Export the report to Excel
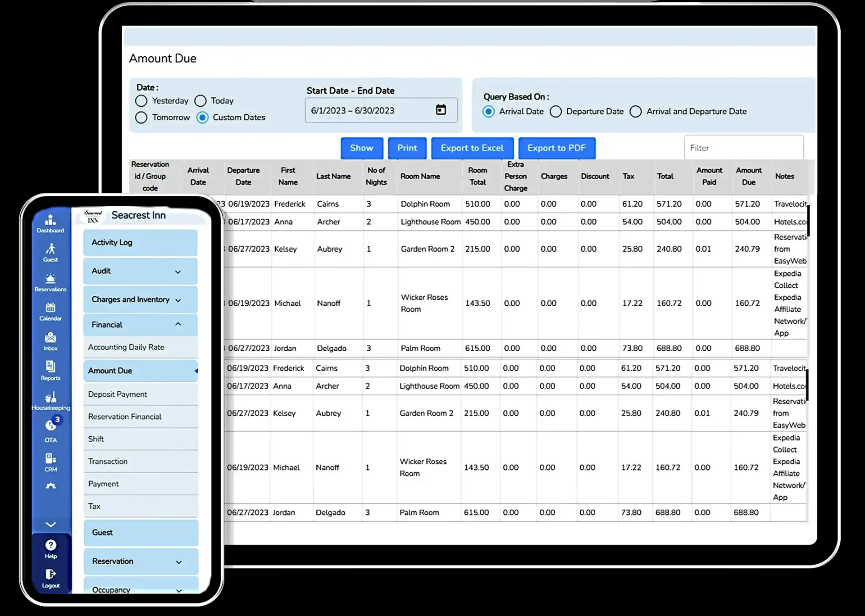 coord(472,148)
